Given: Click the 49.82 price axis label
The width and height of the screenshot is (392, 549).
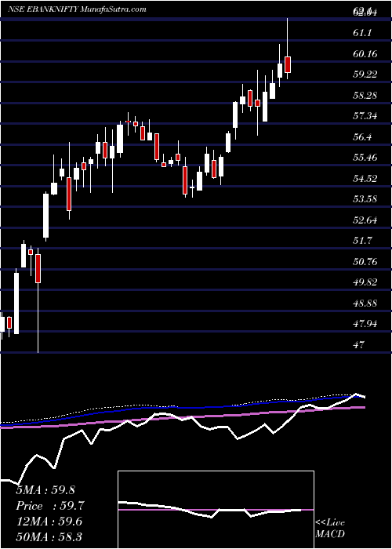Looking at the screenshot, I should [365, 282].
